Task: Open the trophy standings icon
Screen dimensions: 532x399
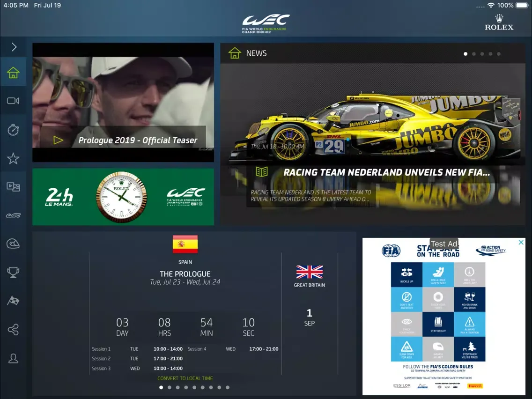Action: (x=13, y=272)
